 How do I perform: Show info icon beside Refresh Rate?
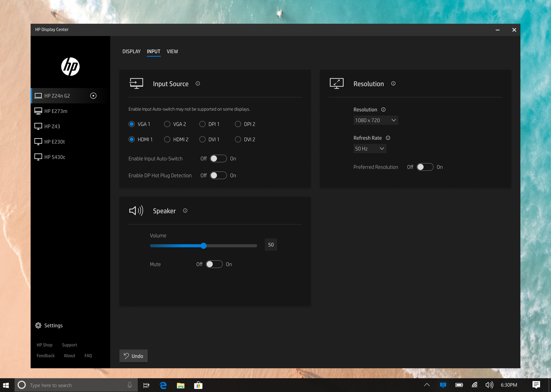[388, 138]
